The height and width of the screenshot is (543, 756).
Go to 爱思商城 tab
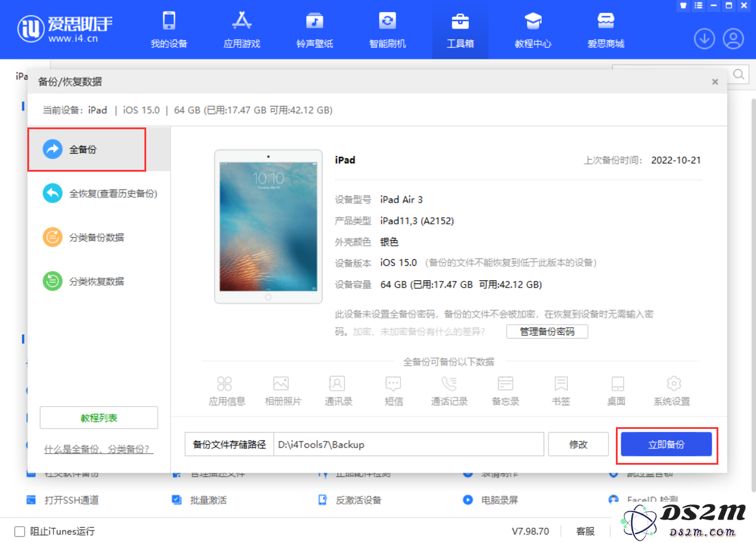pyautogui.click(x=606, y=30)
